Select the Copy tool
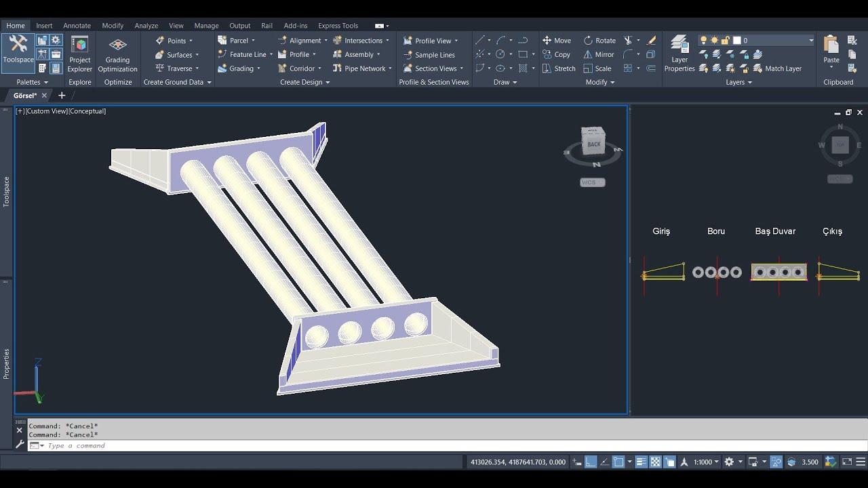The width and height of the screenshot is (868, 488). click(557, 55)
